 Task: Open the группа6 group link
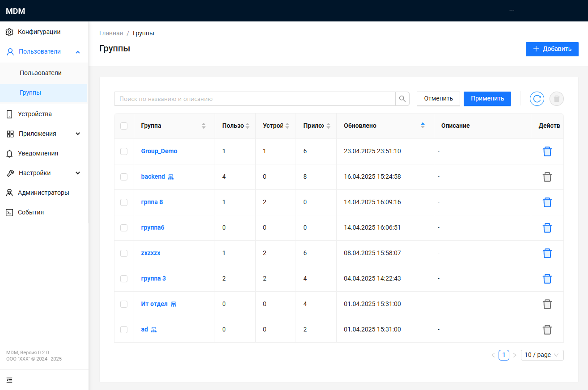pyautogui.click(x=152, y=228)
